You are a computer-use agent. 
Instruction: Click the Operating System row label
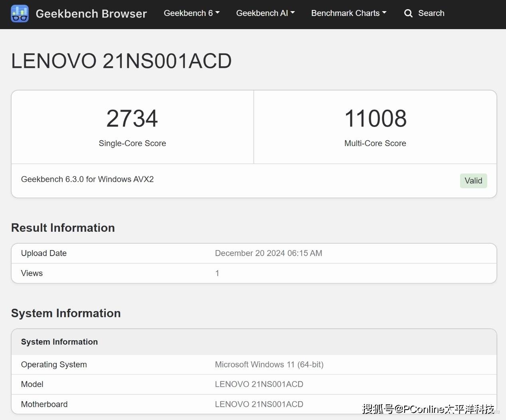click(54, 365)
